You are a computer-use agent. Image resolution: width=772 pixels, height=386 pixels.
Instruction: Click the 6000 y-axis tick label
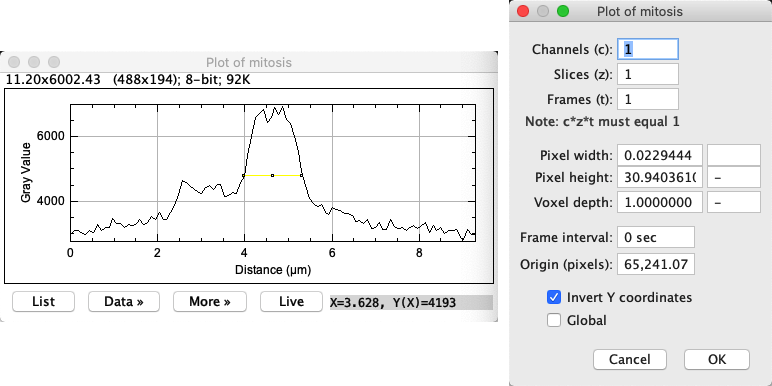(52, 136)
